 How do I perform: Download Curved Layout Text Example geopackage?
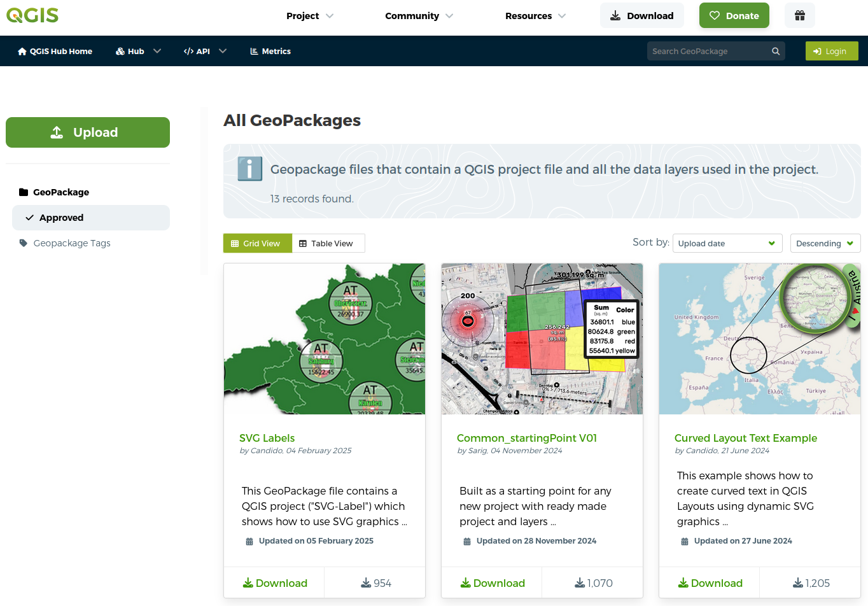710,583
